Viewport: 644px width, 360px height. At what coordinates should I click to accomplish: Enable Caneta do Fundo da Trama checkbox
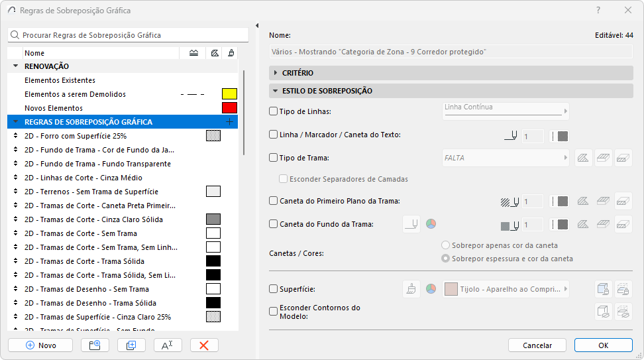273,224
